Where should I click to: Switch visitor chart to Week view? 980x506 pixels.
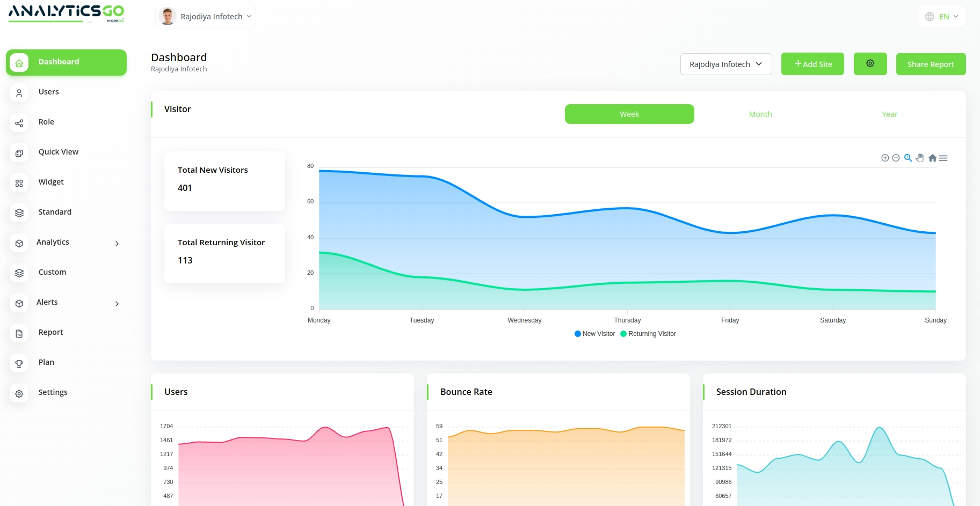tap(629, 114)
